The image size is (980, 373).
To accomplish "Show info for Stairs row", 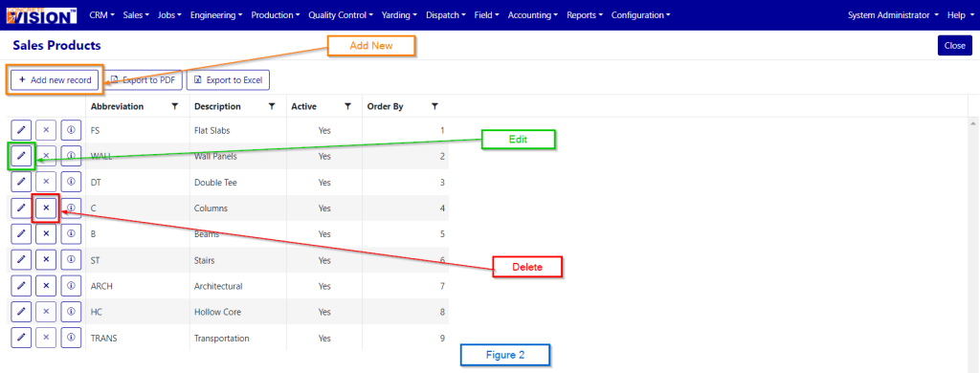I will (x=71, y=259).
